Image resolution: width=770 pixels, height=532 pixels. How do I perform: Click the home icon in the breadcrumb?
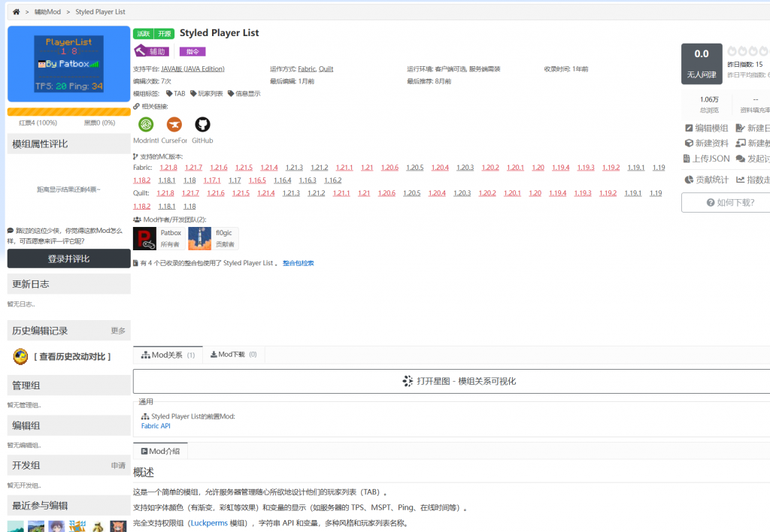pyautogui.click(x=16, y=12)
